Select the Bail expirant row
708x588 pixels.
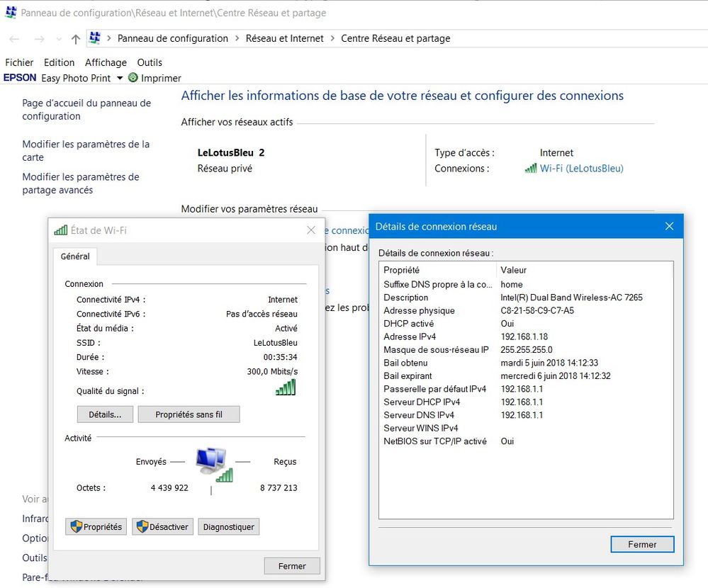(x=526, y=376)
